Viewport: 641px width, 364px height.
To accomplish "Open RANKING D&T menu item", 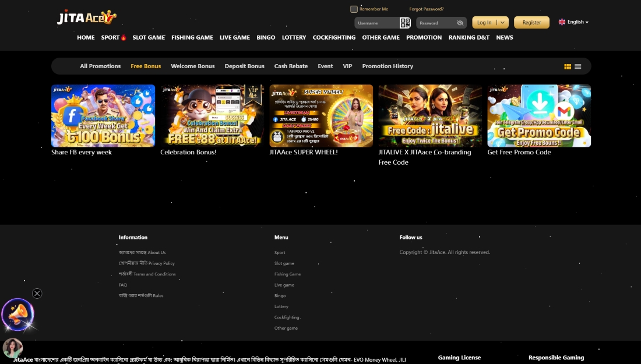I will point(469,37).
